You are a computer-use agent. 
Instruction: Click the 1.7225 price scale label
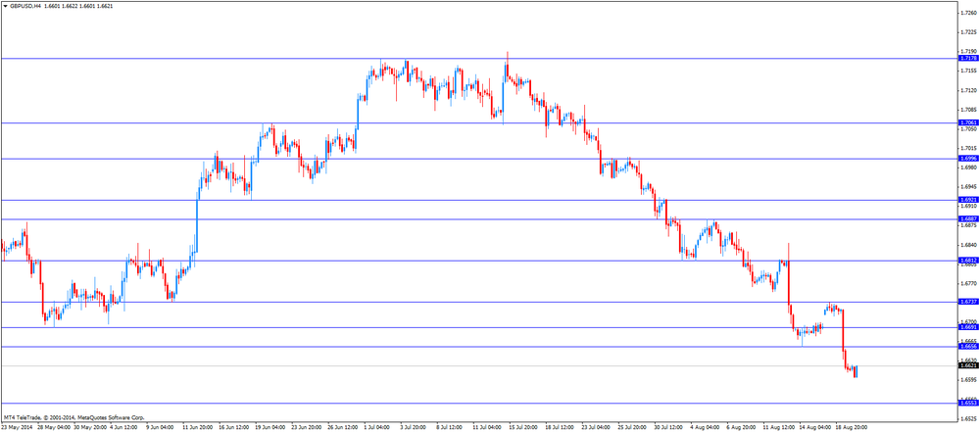[969, 32]
